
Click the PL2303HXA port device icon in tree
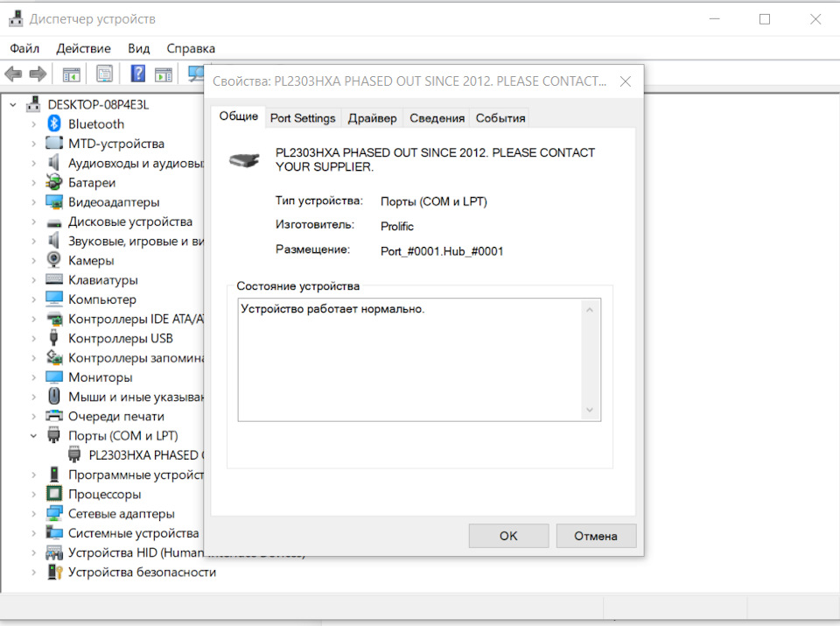[x=74, y=455]
